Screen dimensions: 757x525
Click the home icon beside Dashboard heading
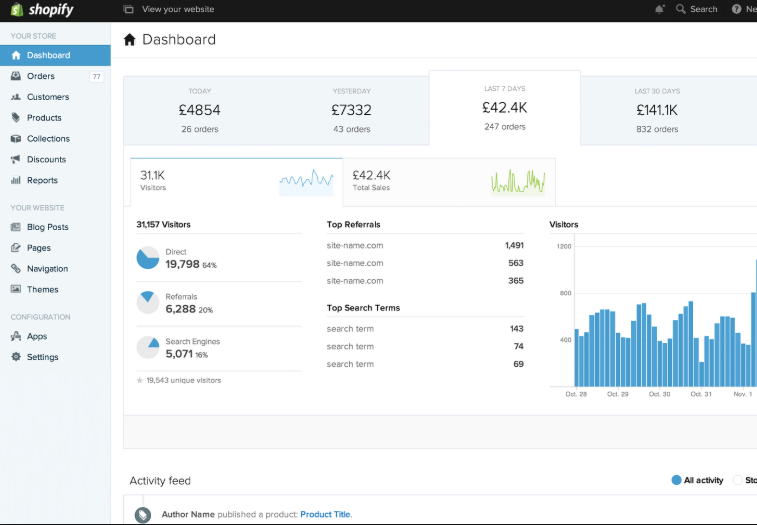pyautogui.click(x=129, y=40)
